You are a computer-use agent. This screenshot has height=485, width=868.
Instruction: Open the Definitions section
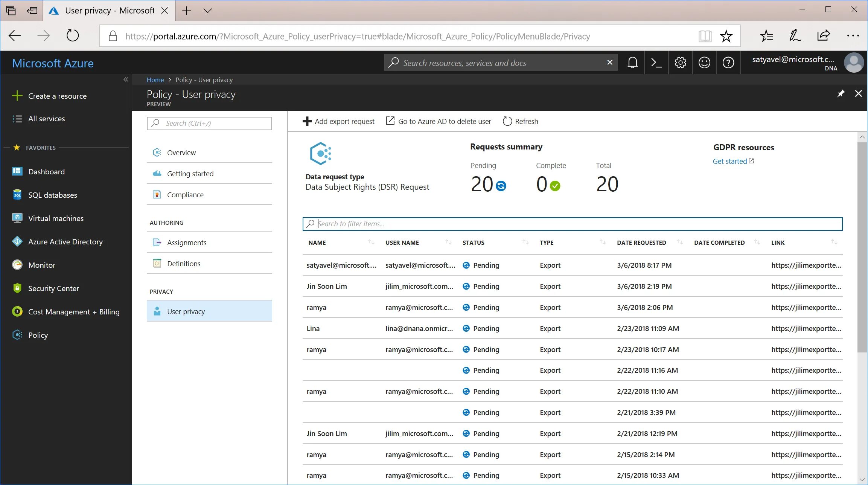[184, 263]
